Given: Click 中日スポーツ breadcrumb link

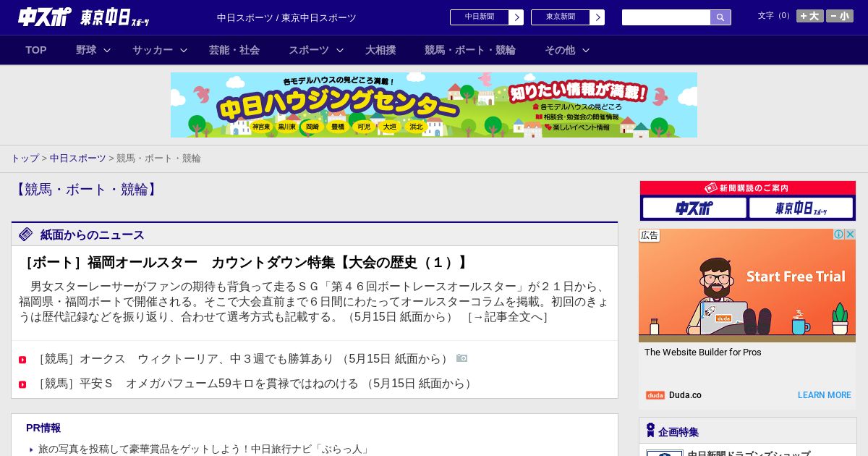Looking at the screenshot, I should (78, 158).
